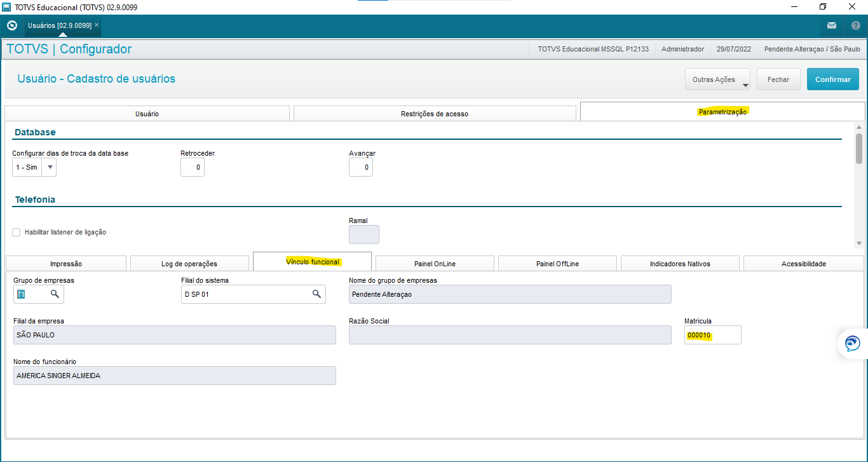Click the vertical scrollbar thumb
868x462 pixels.
[x=859, y=148]
